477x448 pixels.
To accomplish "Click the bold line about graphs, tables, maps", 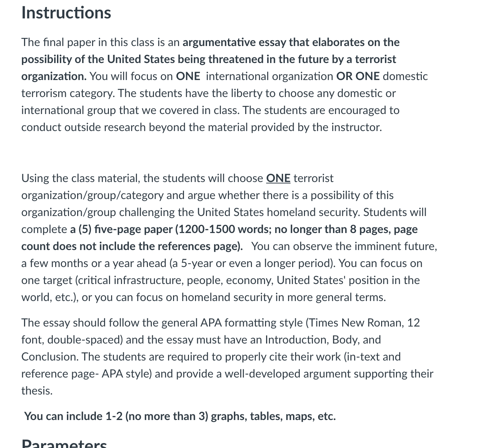I will (180, 416).
